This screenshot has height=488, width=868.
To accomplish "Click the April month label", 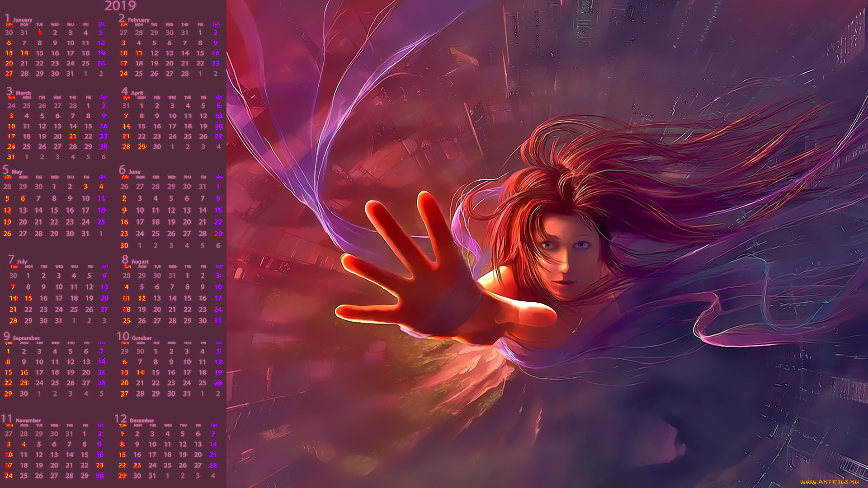I will click(x=137, y=93).
